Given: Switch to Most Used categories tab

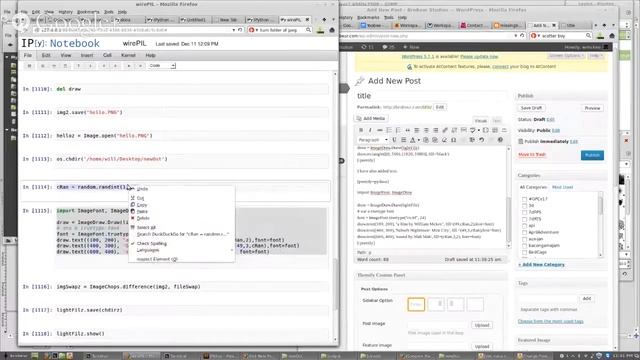Looking at the screenshot, I should pos(562,187).
